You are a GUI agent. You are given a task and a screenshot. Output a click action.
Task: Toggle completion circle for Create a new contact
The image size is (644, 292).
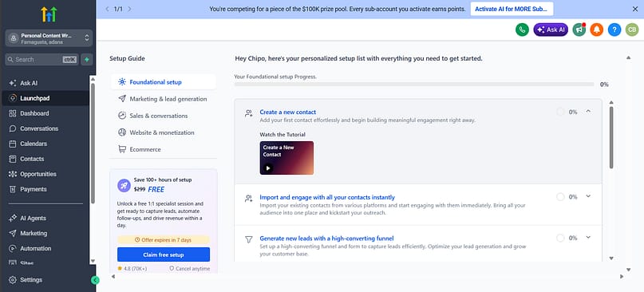[x=560, y=112]
